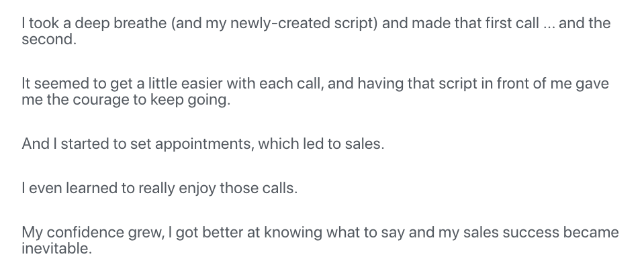The height and width of the screenshot is (277, 644).
Task: Click the sentence "I even learned to really enjoy"
Action: (x=159, y=188)
